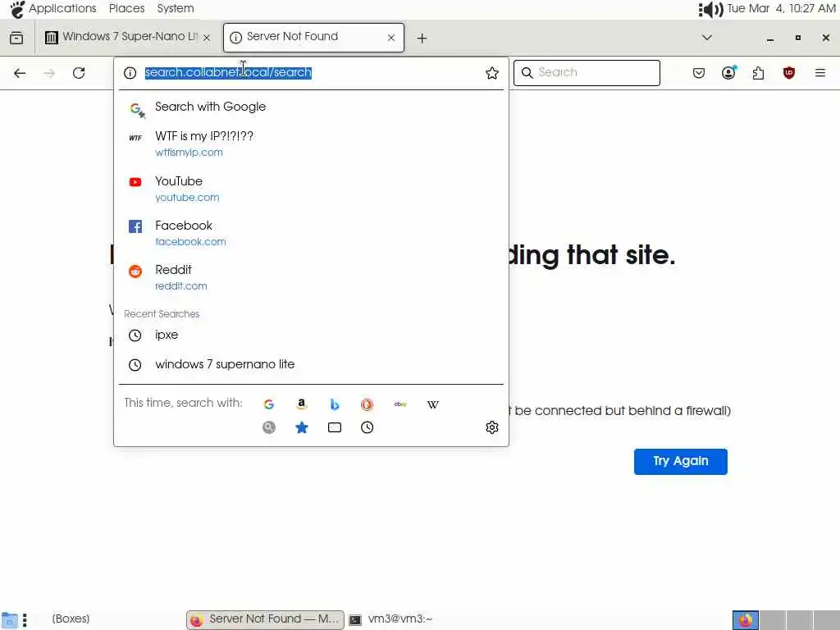Close the Server Not Found tab
The width and height of the screenshot is (840, 630).
[x=391, y=38]
